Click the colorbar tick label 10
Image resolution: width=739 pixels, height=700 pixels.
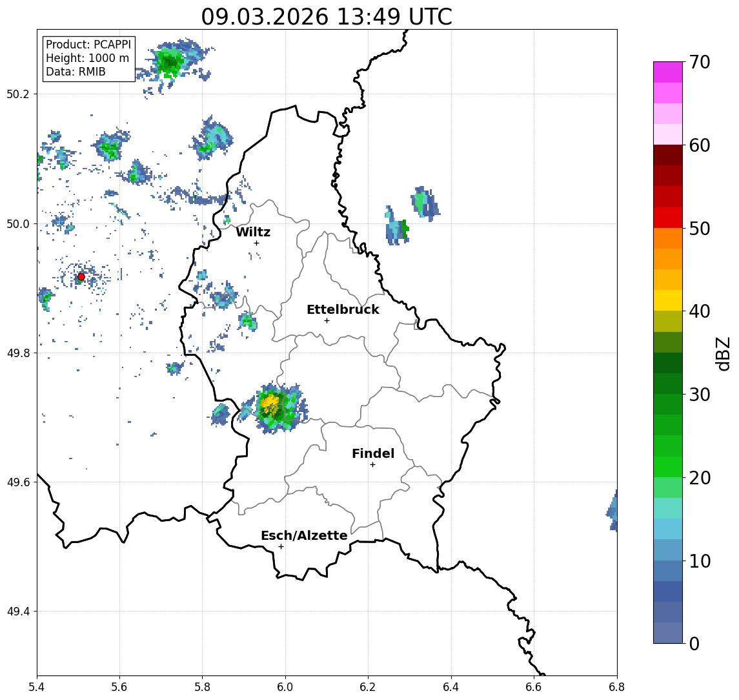(700, 561)
